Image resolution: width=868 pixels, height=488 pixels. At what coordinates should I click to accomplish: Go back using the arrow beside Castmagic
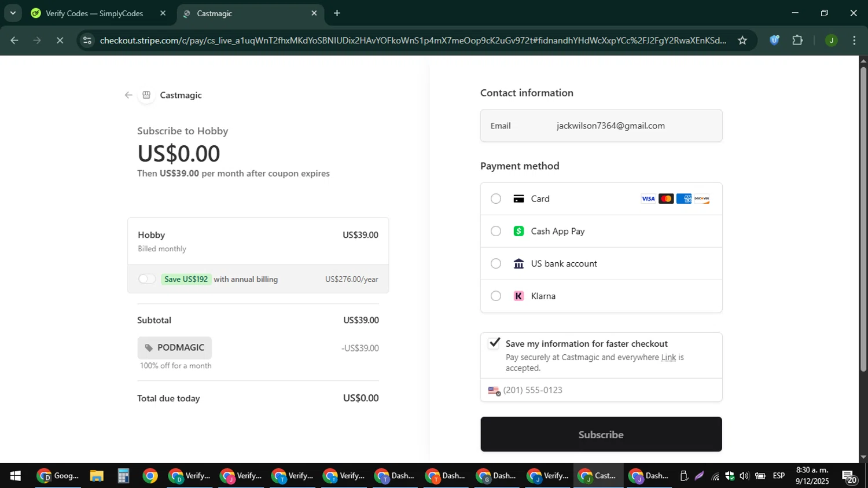click(128, 95)
